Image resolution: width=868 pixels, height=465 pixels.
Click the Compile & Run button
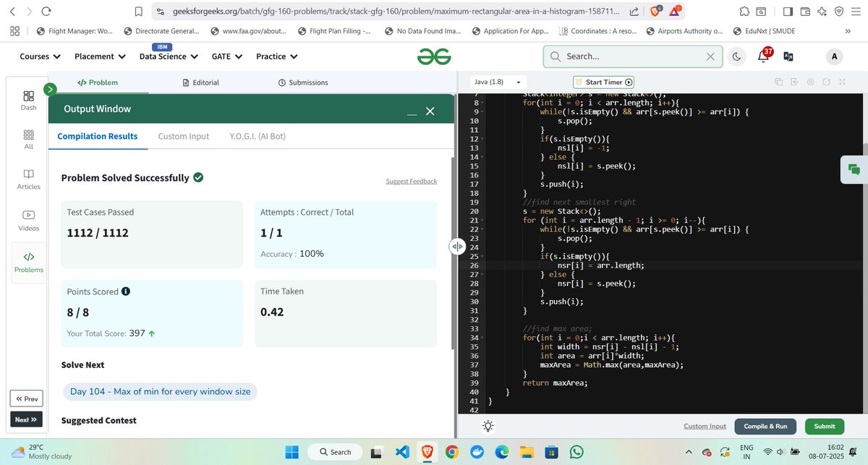point(765,426)
